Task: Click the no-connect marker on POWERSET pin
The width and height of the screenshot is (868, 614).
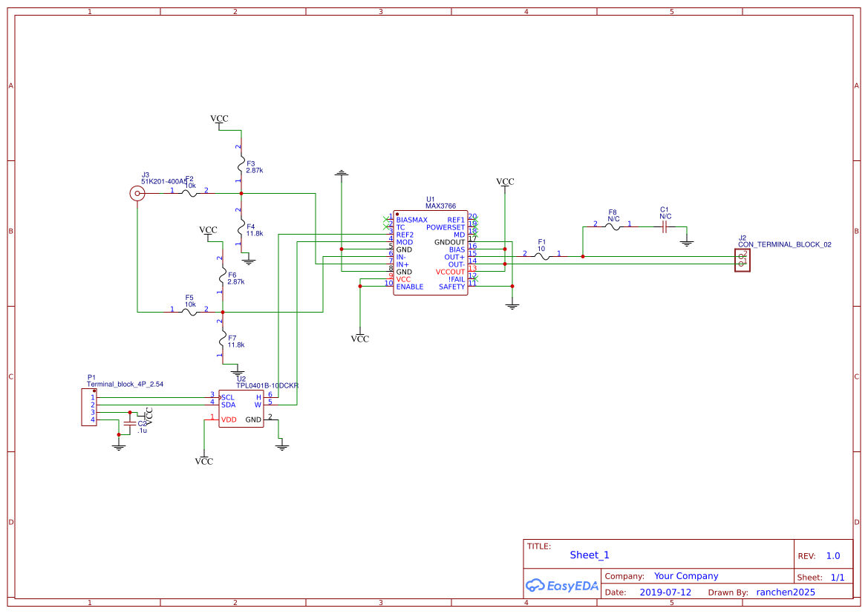Action: [476, 226]
